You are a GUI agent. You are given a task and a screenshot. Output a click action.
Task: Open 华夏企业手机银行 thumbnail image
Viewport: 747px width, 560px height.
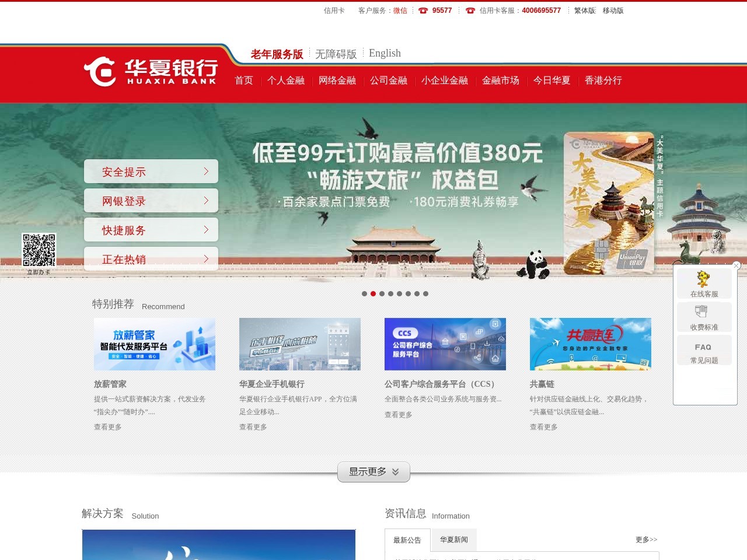300,344
